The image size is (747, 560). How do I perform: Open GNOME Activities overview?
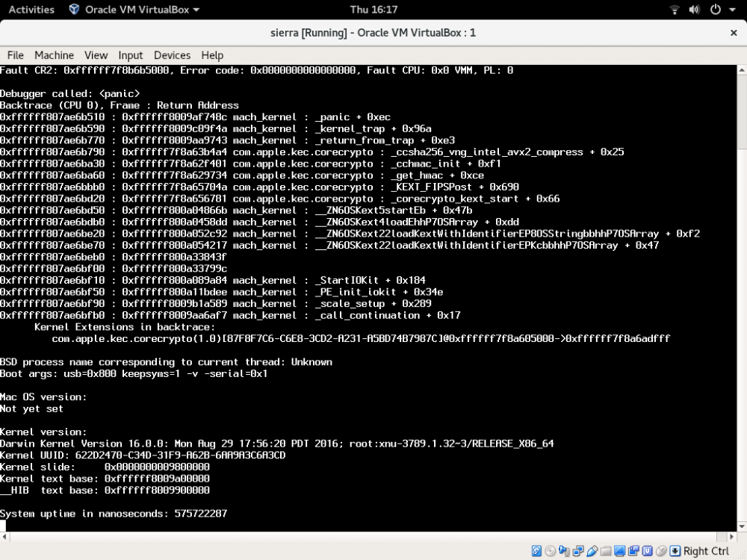click(x=31, y=10)
